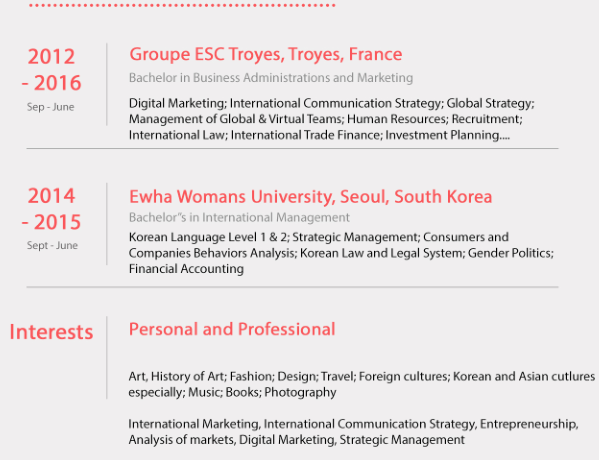The height and width of the screenshot is (460, 599).
Task: Click Bachelor's in International Management subtitle
Action: (239, 217)
